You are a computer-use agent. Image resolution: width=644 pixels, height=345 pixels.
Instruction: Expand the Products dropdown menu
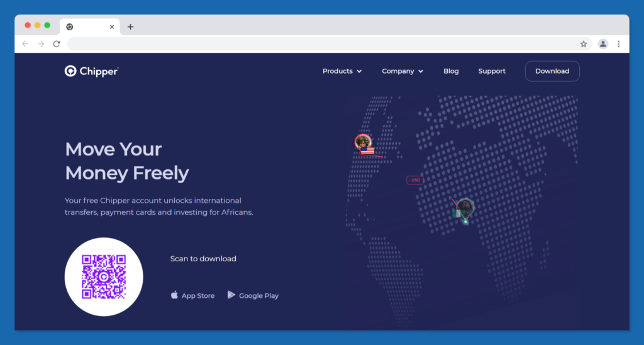(342, 71)
